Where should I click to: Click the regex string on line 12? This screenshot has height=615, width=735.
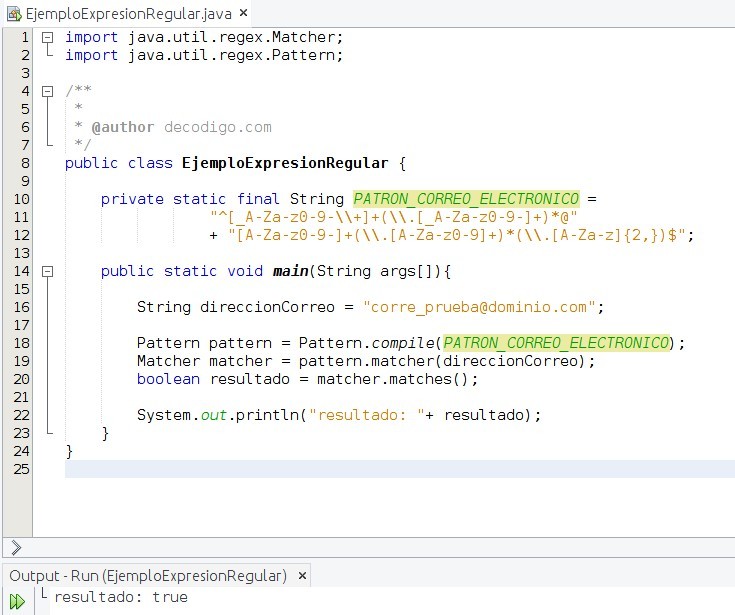[x=457, y=235]
